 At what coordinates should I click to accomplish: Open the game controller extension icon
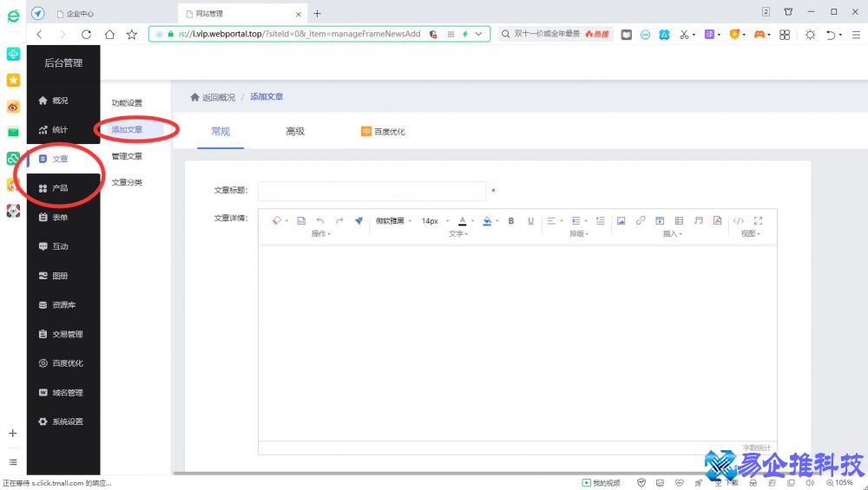759,35
